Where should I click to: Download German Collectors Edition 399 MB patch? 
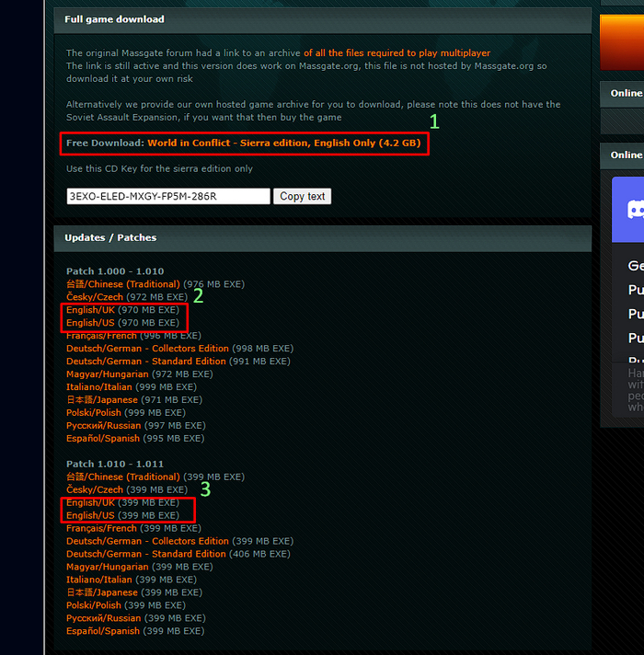pyautogui.click(x=147, y=541)
